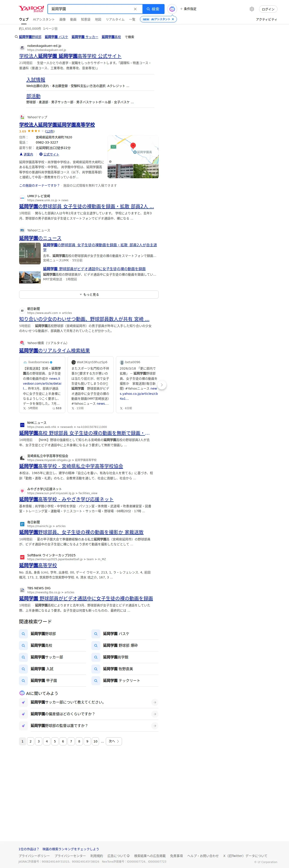
Task: Go to results page 5
Action: [x=55, y=741]
